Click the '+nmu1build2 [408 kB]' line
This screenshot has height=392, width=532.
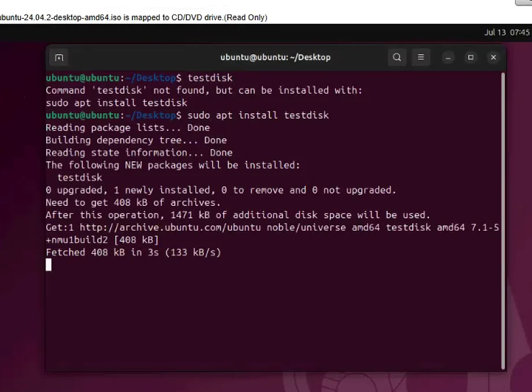pos(102,240)
